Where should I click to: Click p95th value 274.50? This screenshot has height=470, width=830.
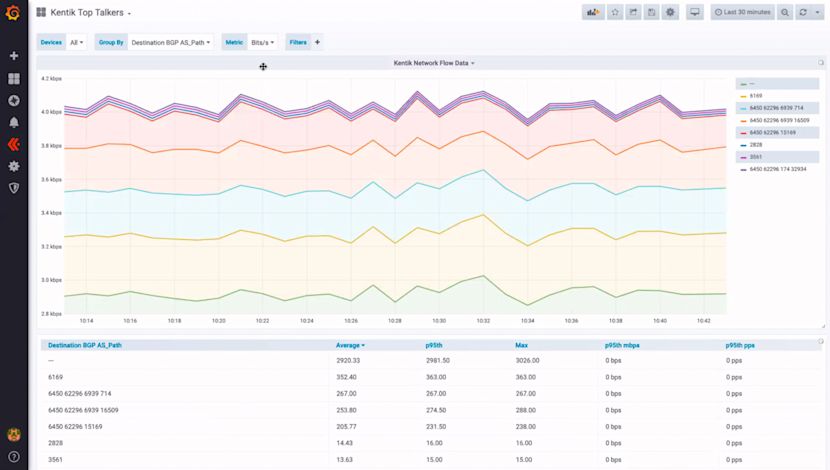tap(436, 410)
